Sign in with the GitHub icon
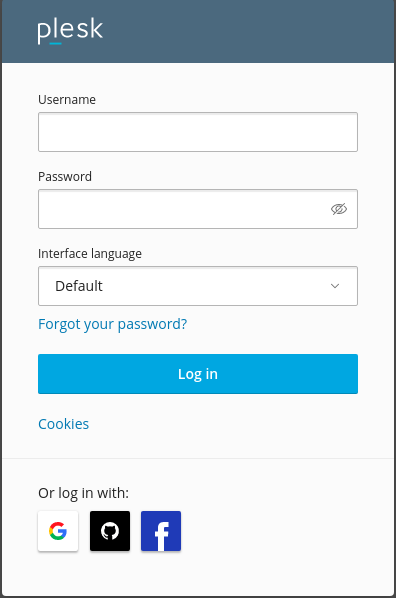The image size is (396, 598). (x=110, y=531)
